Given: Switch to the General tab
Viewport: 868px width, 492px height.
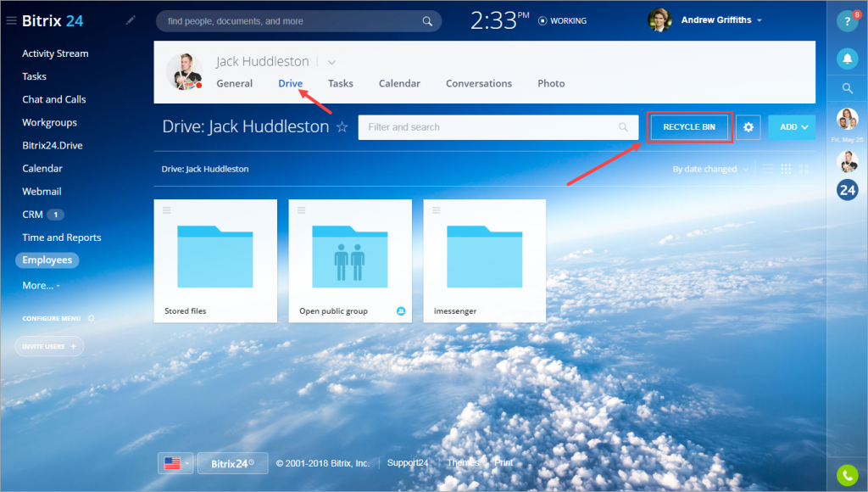Looking at the screenshot, I should point(234,84).
